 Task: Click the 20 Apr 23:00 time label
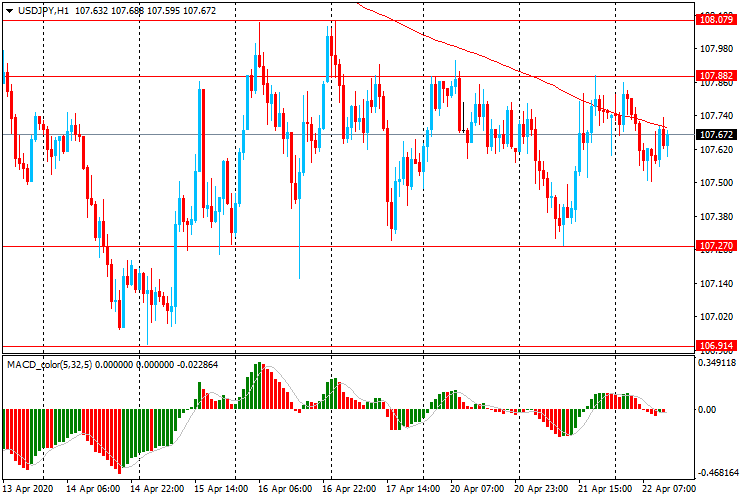tap(540, 490)
